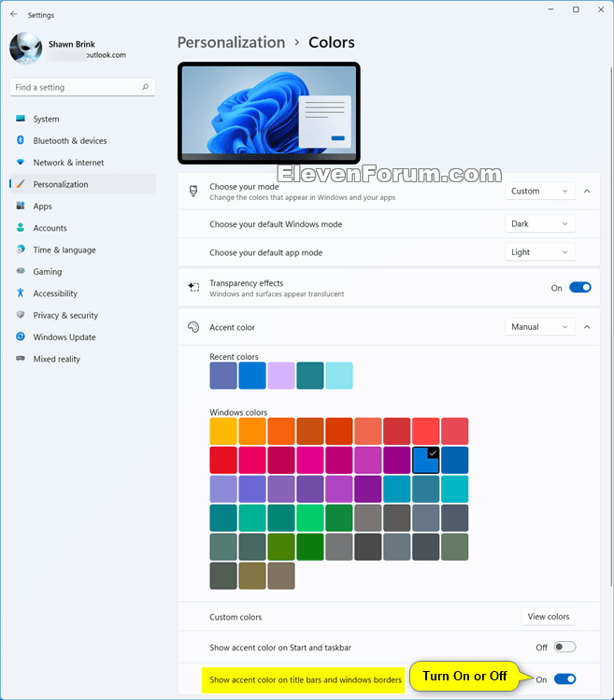Click the Custom colors label
The height and width of the screenshot is (700, 614).
coord(236,617)
